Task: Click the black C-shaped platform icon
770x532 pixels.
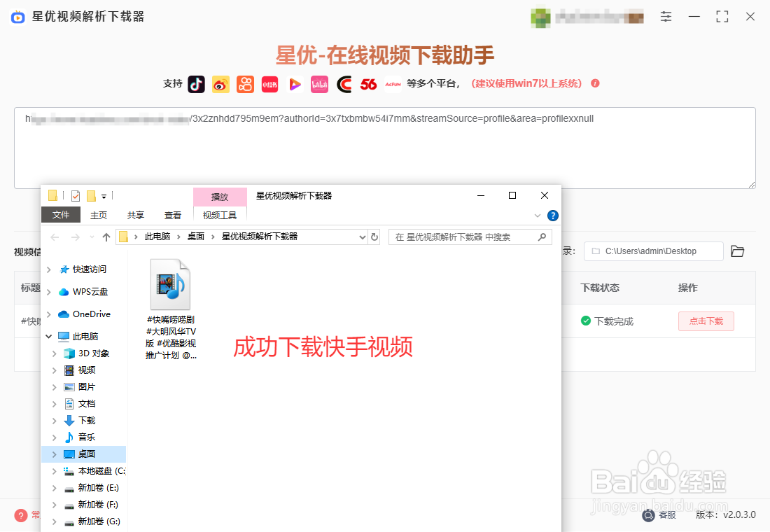Action: coord(344,85)
